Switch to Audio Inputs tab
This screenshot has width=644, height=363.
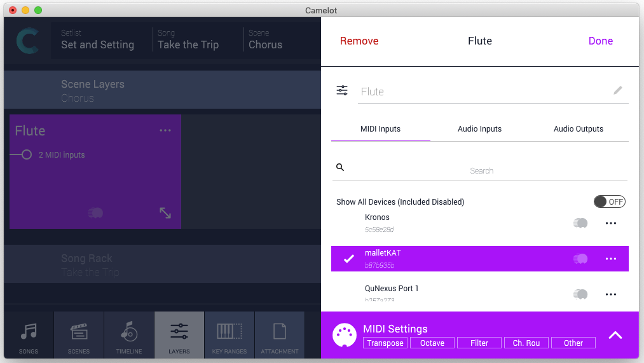[480, 129]
